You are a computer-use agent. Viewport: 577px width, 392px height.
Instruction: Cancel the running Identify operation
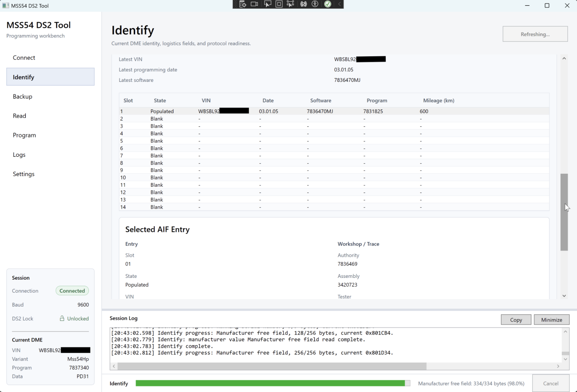(550, 383)
